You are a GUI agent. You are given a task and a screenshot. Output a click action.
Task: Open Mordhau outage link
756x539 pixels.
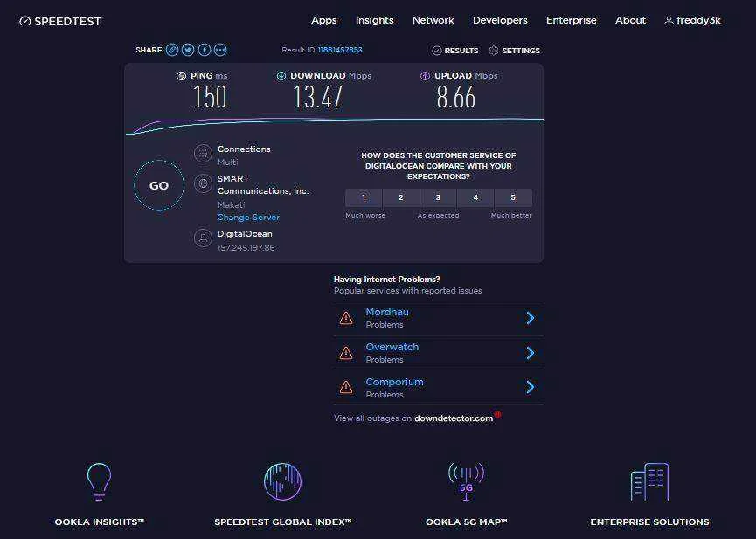click(387, 312)
